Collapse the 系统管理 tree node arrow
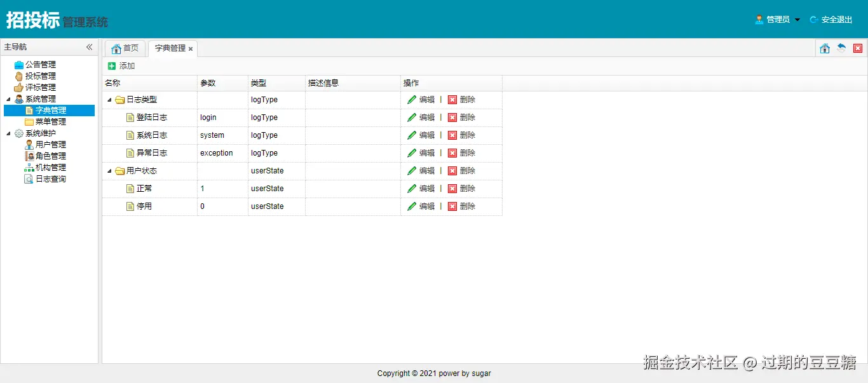 tap(8, 99)
